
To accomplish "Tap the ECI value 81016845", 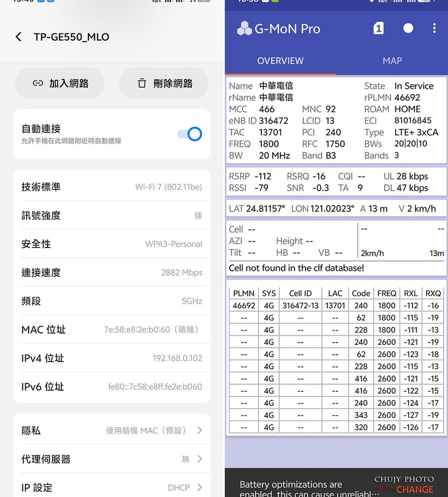I will [413, 121].
